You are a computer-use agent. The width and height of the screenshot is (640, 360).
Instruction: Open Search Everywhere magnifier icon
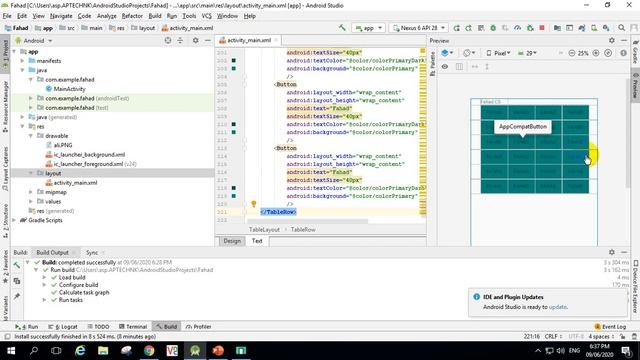point(621,28)
